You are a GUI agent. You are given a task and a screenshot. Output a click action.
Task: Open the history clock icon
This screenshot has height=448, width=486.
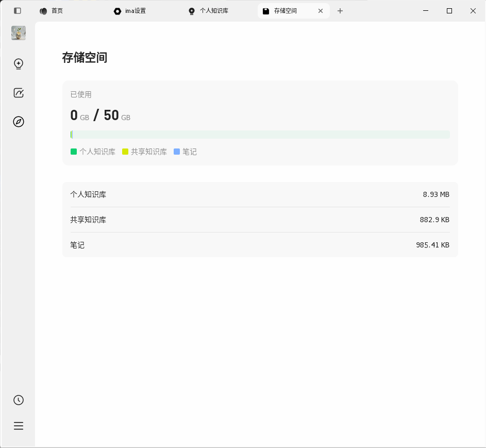[19, 400]
